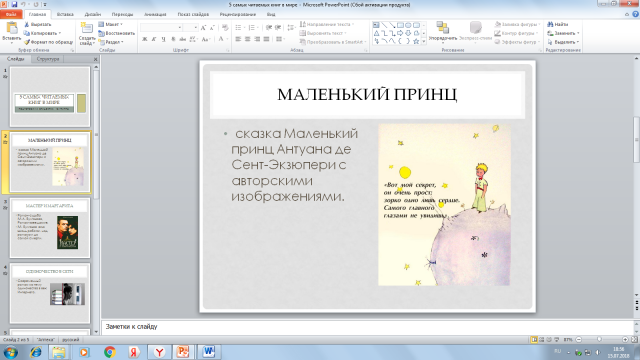This screenshot has height=360, width=640.
Task: Open Google Chrome from the taskbar
Action: 109,352
